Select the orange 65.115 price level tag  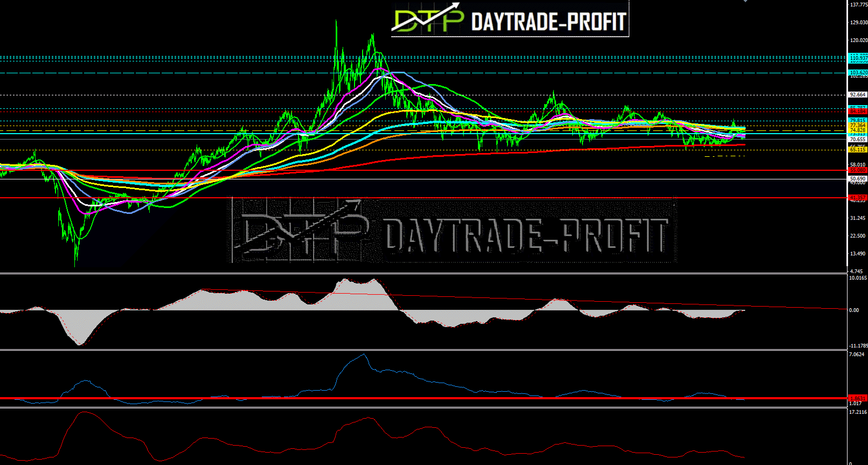[858, 150]
